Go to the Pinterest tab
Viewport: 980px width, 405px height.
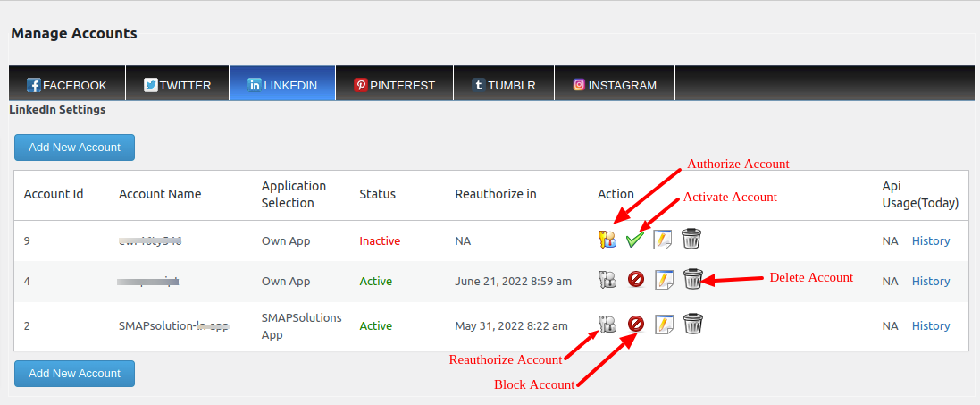(x=394, y=82)
